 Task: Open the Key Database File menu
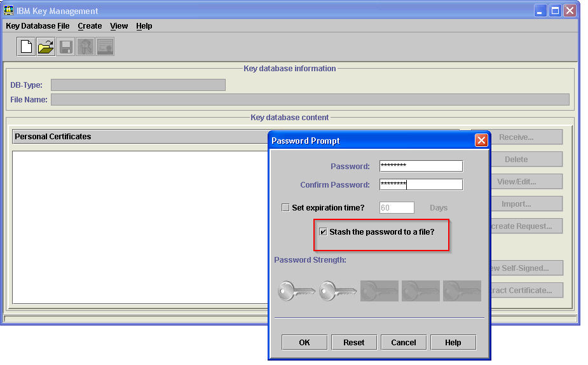click(x=38, y=26)
